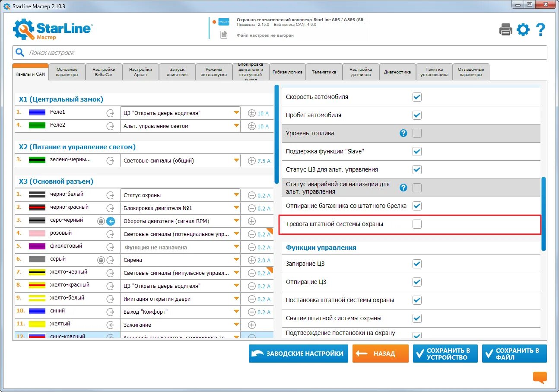The height and width of the screenshot is (392, 559).
Task: Switch to Основные параметры tab
Action: [x=67, y=72]
